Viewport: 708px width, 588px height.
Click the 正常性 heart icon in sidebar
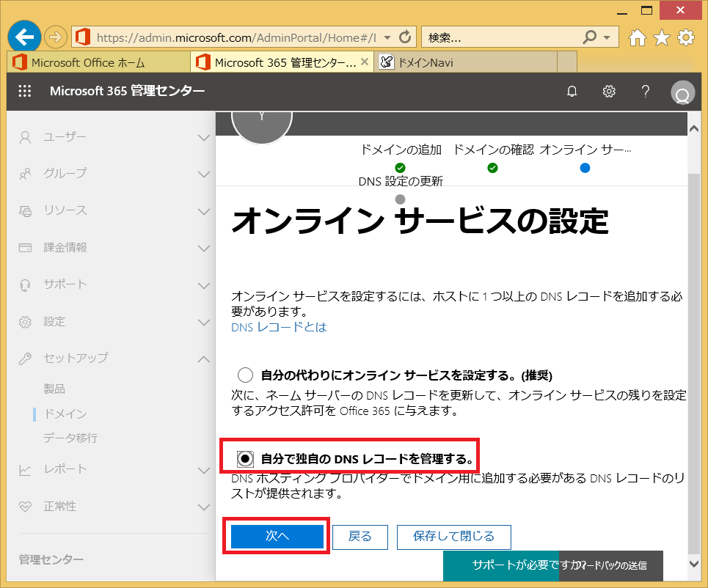(25, 507)
